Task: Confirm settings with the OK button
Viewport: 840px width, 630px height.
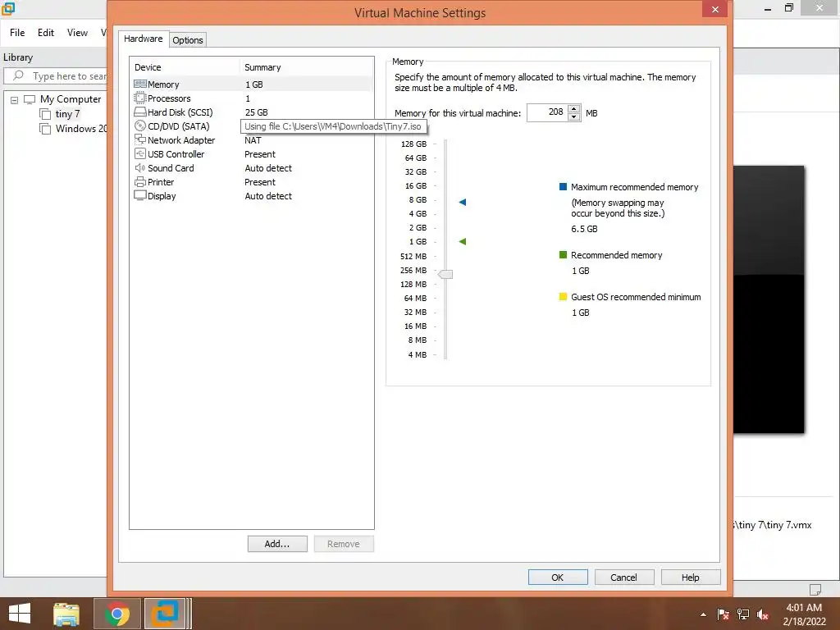Action: click(x=558, y=577)
